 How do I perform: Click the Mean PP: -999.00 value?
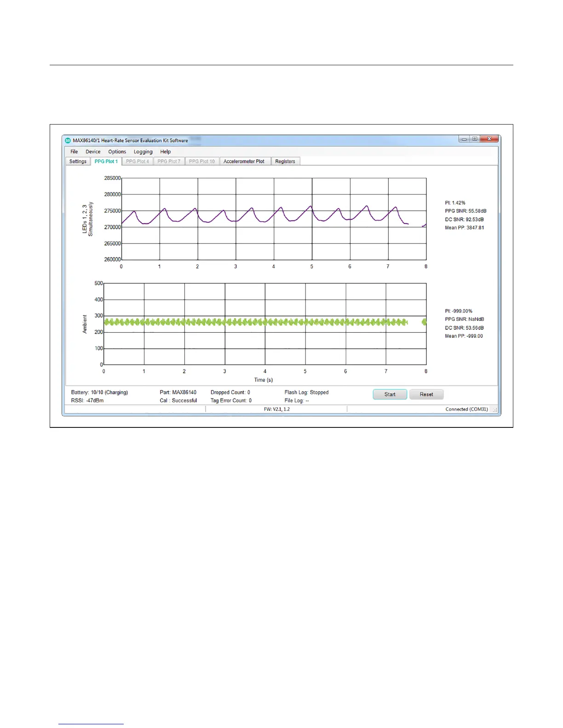point(464,336)
